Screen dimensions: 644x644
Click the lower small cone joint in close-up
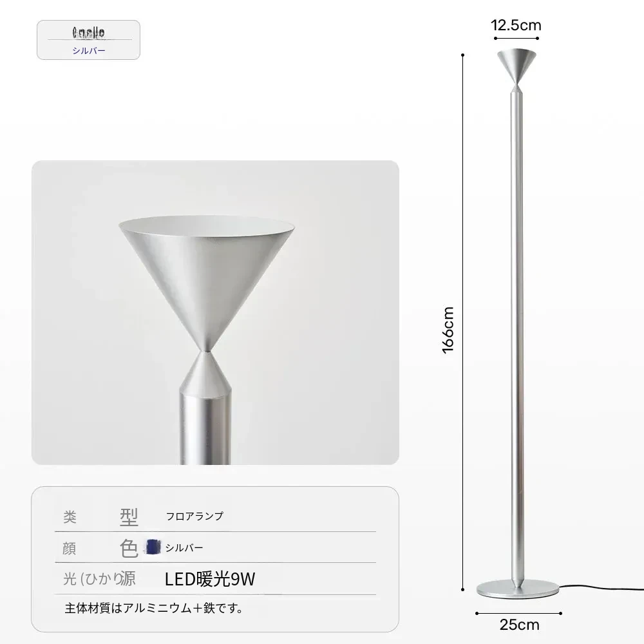coord(205,372)
